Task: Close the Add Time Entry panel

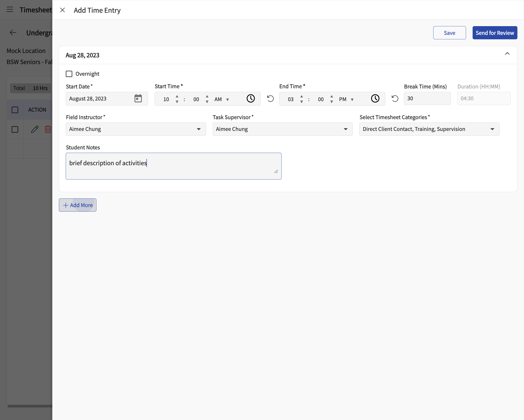Action: [63, 10]
